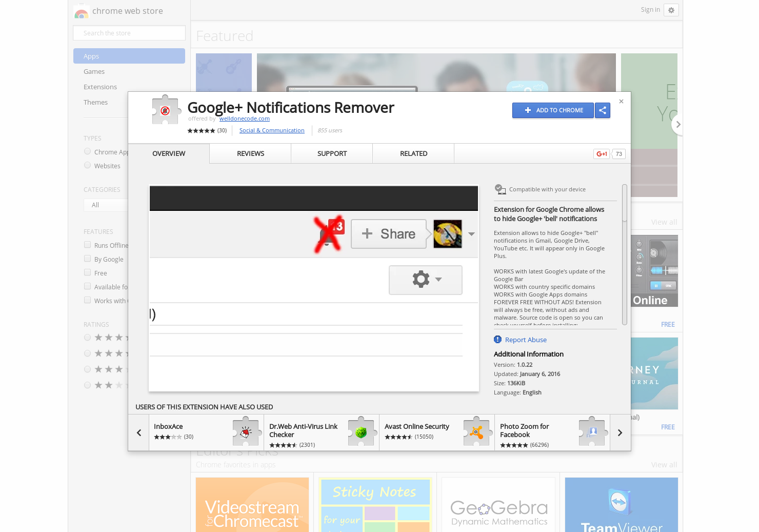Click the share icon beside Add to Chrome
Screen dimensions: 759x532
coord(603,110)
